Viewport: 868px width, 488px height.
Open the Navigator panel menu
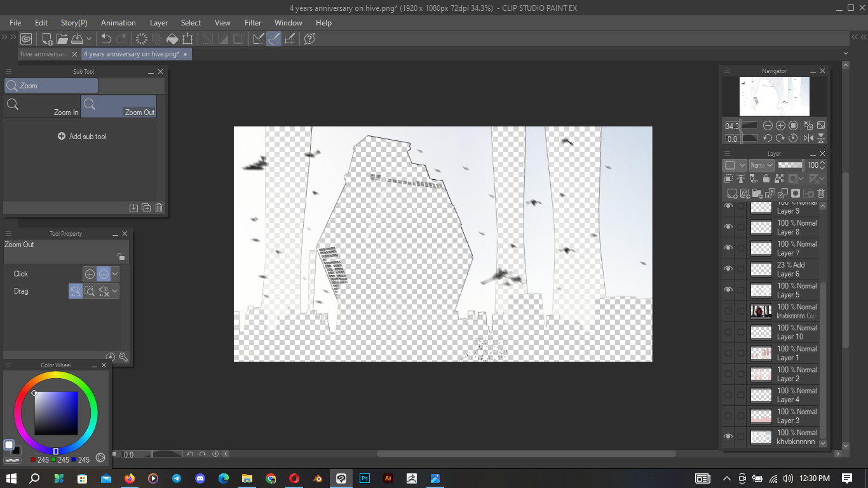pos(728,71)
